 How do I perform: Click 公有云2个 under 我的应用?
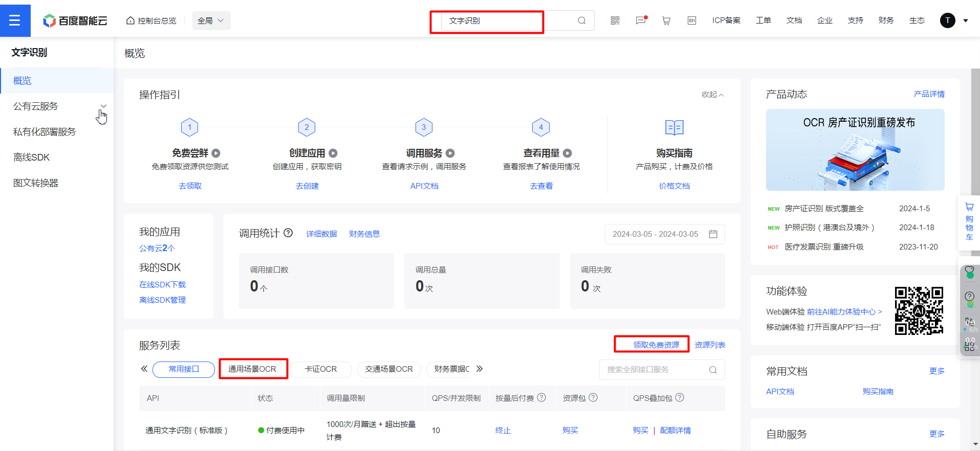(x=157, y=248)
